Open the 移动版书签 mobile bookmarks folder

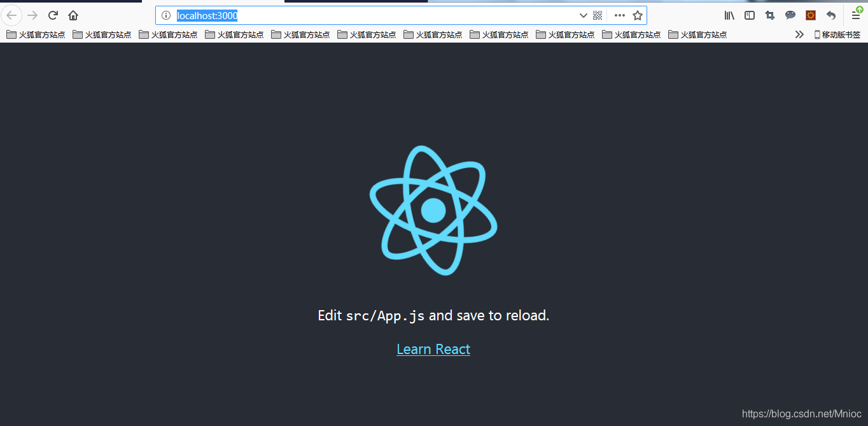pyautogui.click(x=837, y=35)
